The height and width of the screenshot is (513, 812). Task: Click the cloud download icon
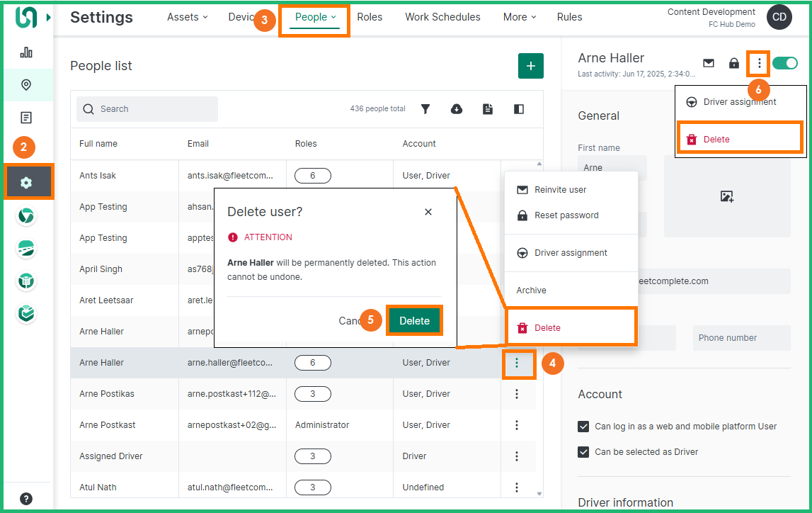457,109
